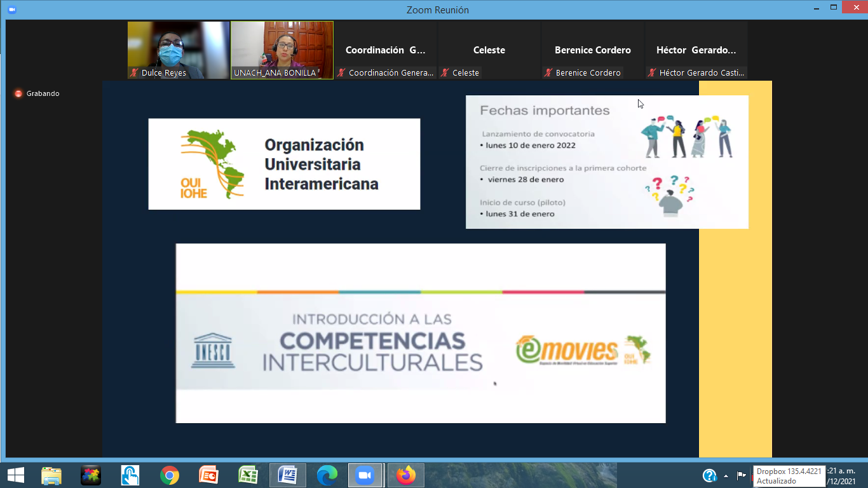Select Coordinación General participant tile

386,50
